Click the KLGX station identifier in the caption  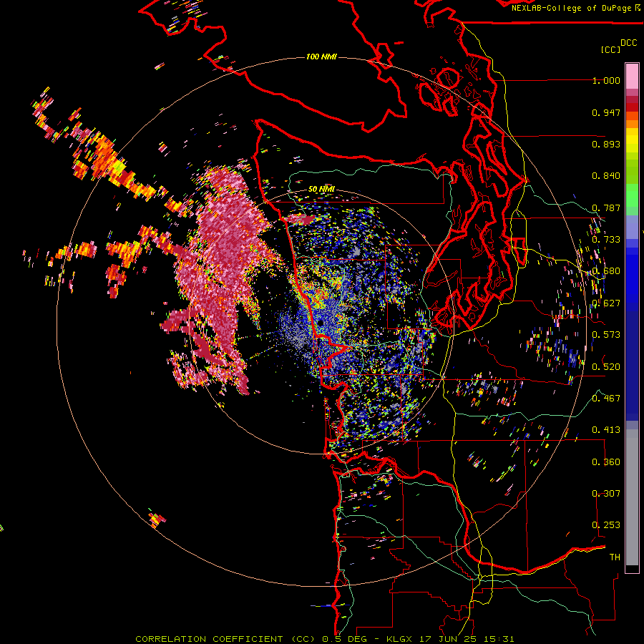399,639
